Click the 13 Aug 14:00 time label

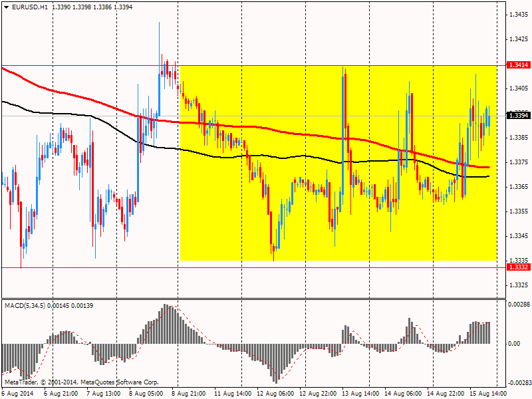360,393
